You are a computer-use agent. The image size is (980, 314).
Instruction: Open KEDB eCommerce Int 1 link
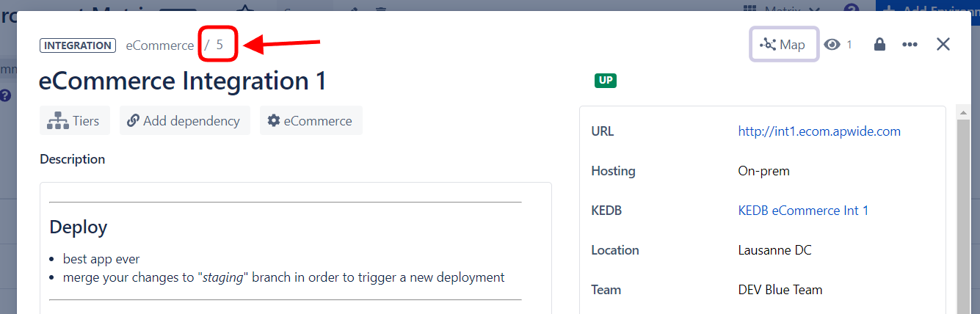[802, 211]
